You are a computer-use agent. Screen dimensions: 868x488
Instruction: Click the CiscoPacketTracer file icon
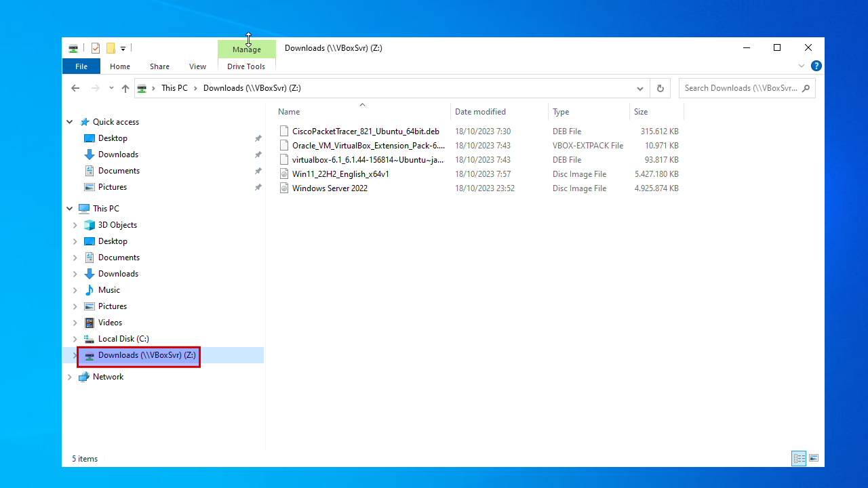tap(284, 131)
